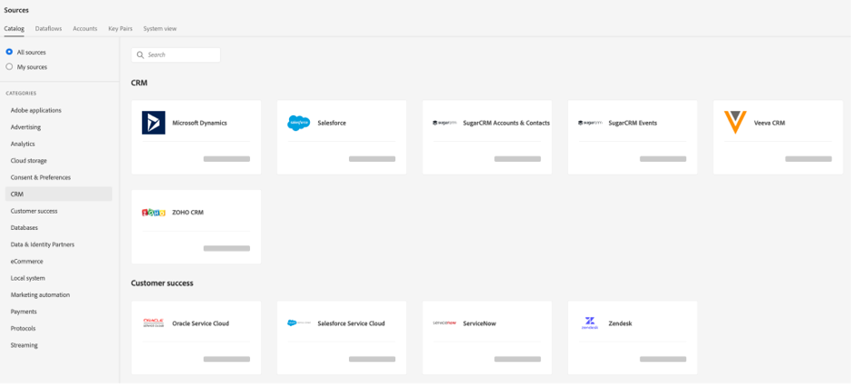Select CRM in the categories list
Image resolution: width=868 pixels, height=388 pixels.
[59, 194]
